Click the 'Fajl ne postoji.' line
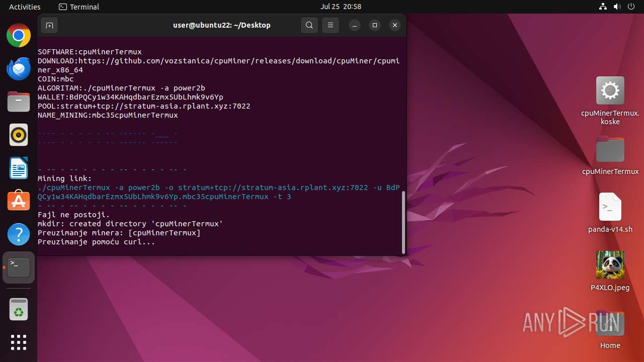Image resolution: width=644 pixels, height=362 pixels. pos(74,215)
